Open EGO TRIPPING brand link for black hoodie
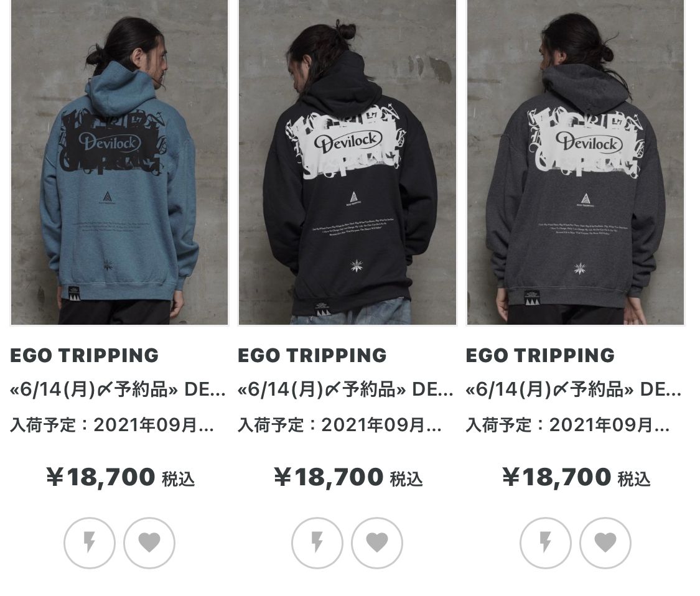The height and width of the screenshot is (596, 700). tap(312, 355)
